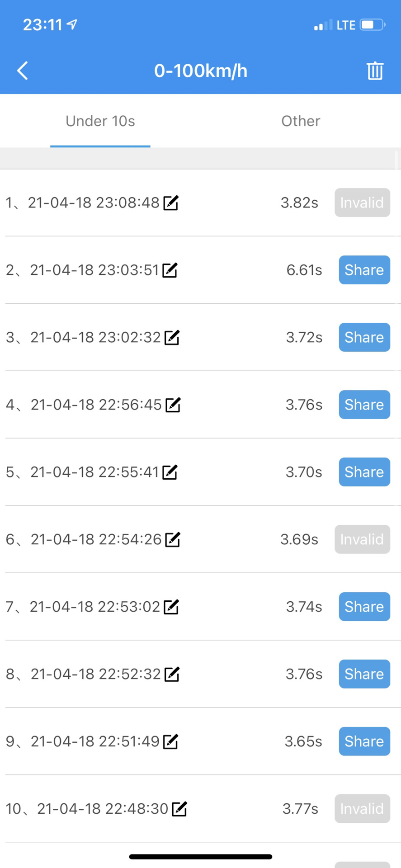The image size is (401, 868).
Task: Tap edit icon on record 6
Action: [173, 540]
